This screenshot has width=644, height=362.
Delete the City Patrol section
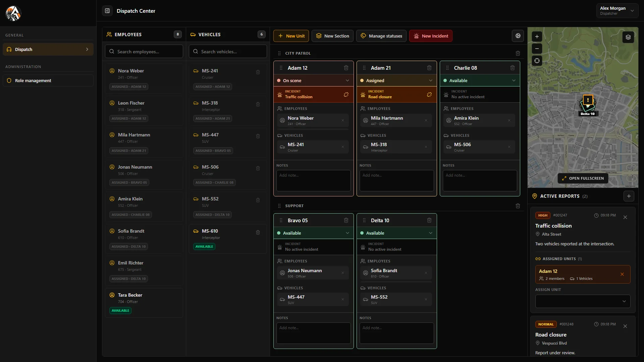tap(518, 53)
